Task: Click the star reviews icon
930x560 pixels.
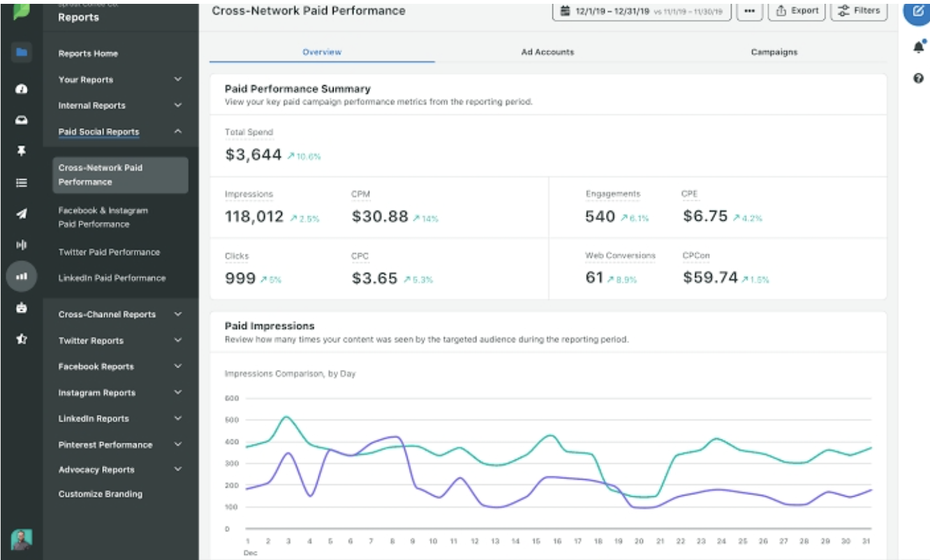Action: [22, 339]
